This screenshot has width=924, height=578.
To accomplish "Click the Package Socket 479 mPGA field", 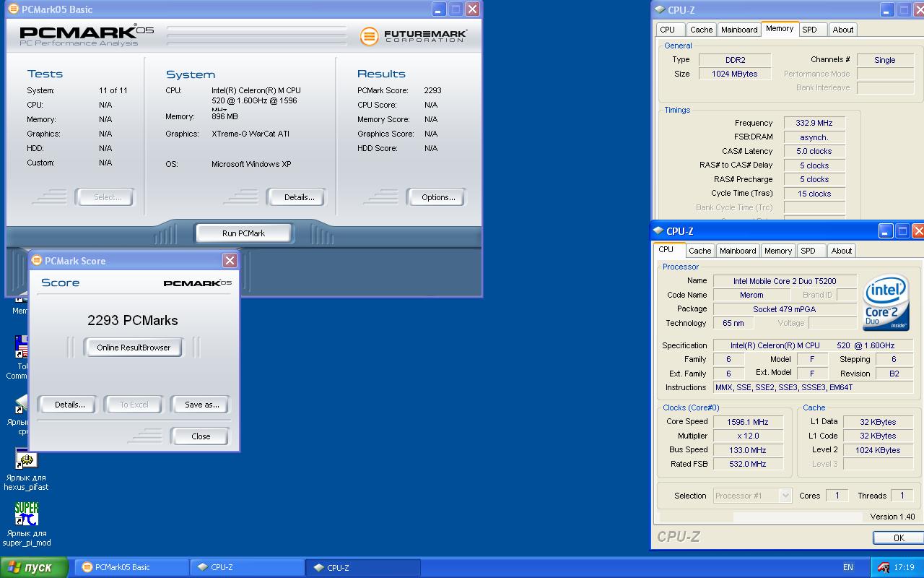I will 785,309.
